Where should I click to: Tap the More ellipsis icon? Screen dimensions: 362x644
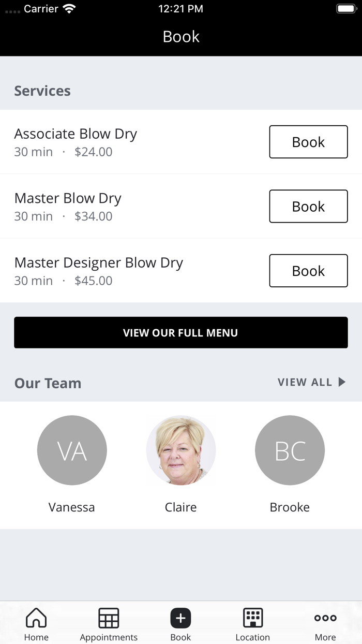325,617
